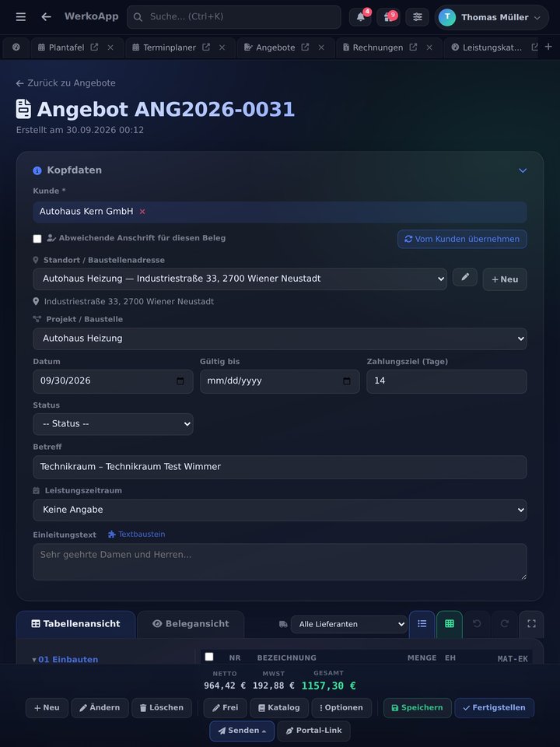The image size is (560, 747).
Task: Tick the select-all checkbox in table header
Action: pyautogui.click(x=209, y=657)
